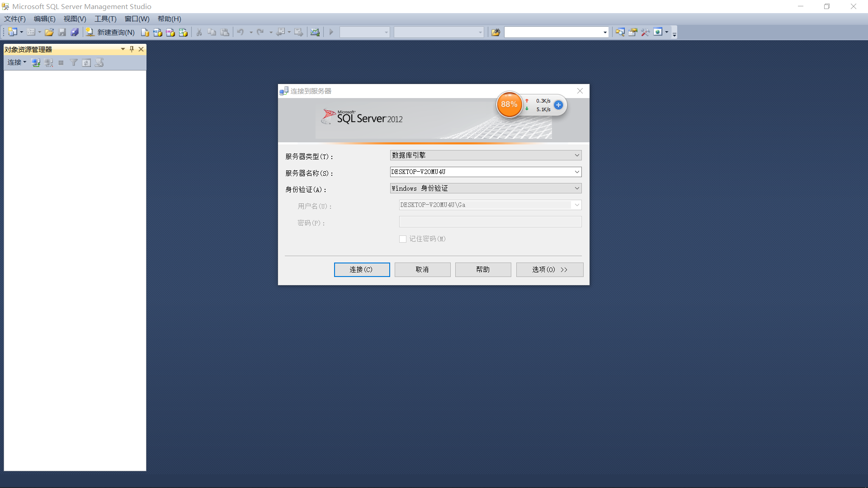Open the Tools (工具) menu
The image size is (868, 488).
(105, 19)
